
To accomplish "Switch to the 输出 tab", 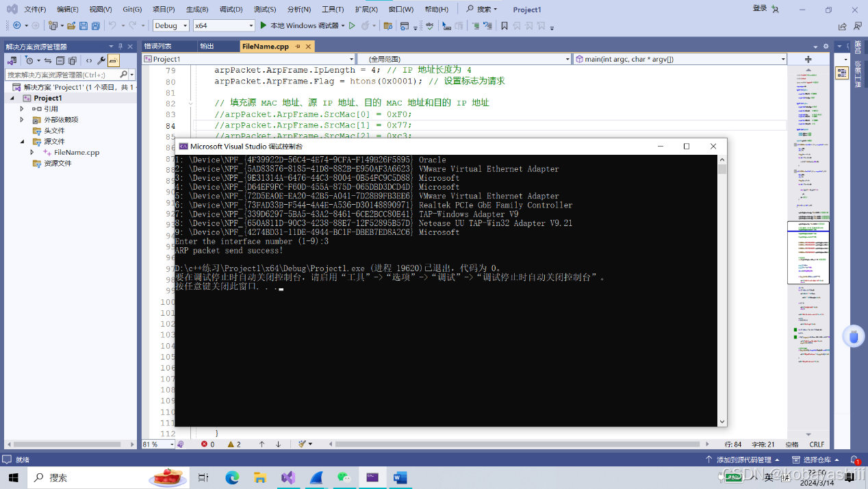I will tap(207, 47).
